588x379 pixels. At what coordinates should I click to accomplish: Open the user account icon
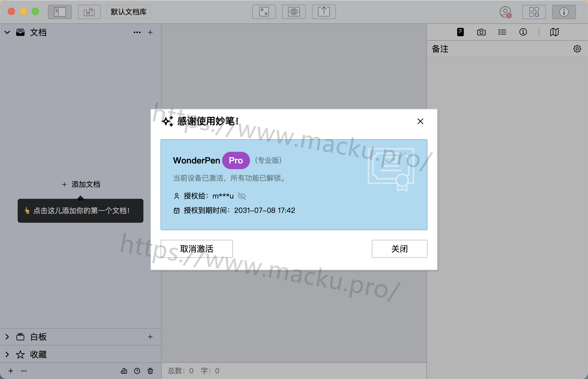tap(506, 12)
